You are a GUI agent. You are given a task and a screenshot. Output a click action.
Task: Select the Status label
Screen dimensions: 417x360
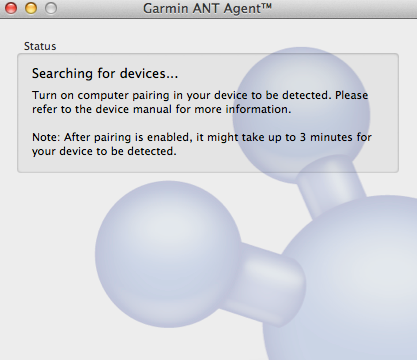click(x=40, y=46)
